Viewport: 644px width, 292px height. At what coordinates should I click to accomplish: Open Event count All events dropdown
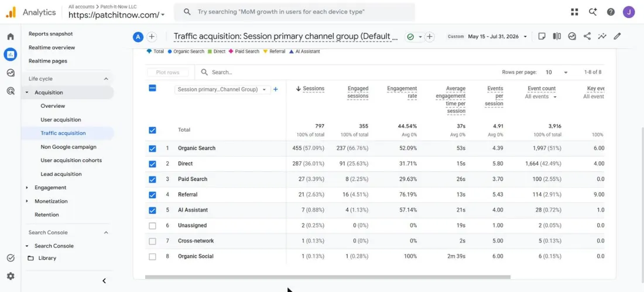pyautogui.click(x=542, y=97)
